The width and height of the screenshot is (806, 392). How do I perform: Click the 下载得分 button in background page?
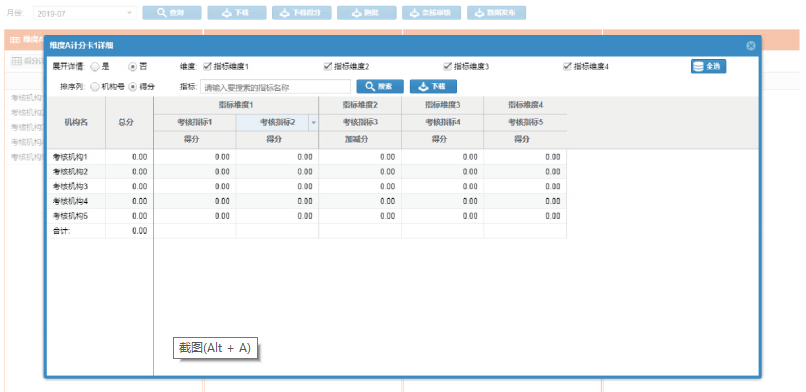(x=302, y=13)
